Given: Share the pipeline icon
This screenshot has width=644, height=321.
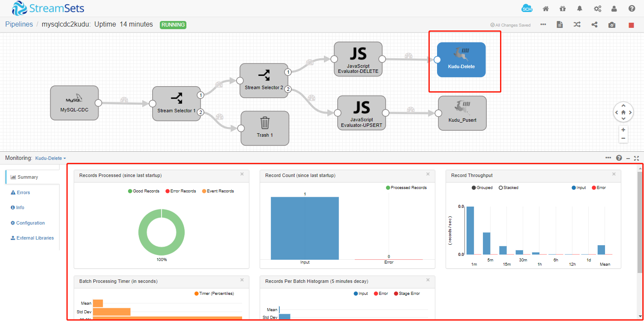Looking at the screenshot, I should [594, 24].
